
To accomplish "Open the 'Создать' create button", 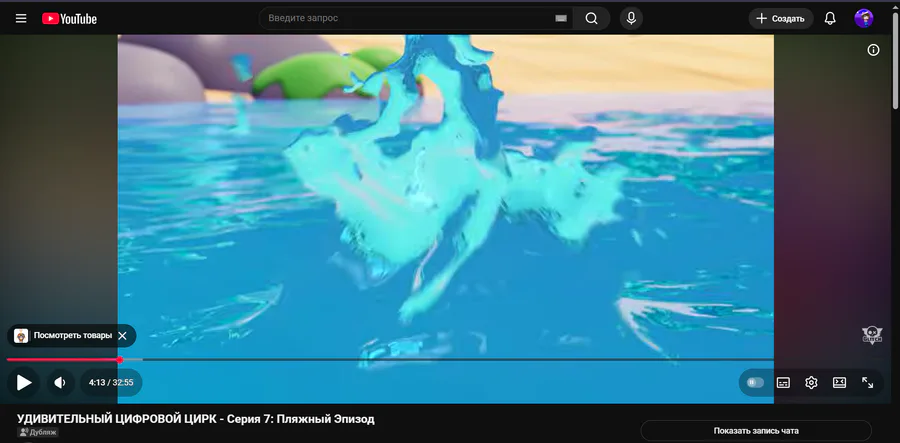I will click(x=781, y=18).
